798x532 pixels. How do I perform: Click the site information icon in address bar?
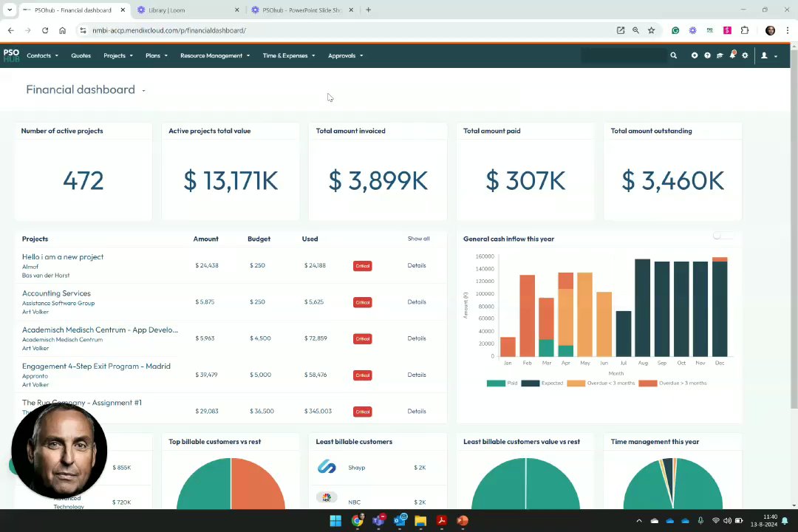click(83, 30)
